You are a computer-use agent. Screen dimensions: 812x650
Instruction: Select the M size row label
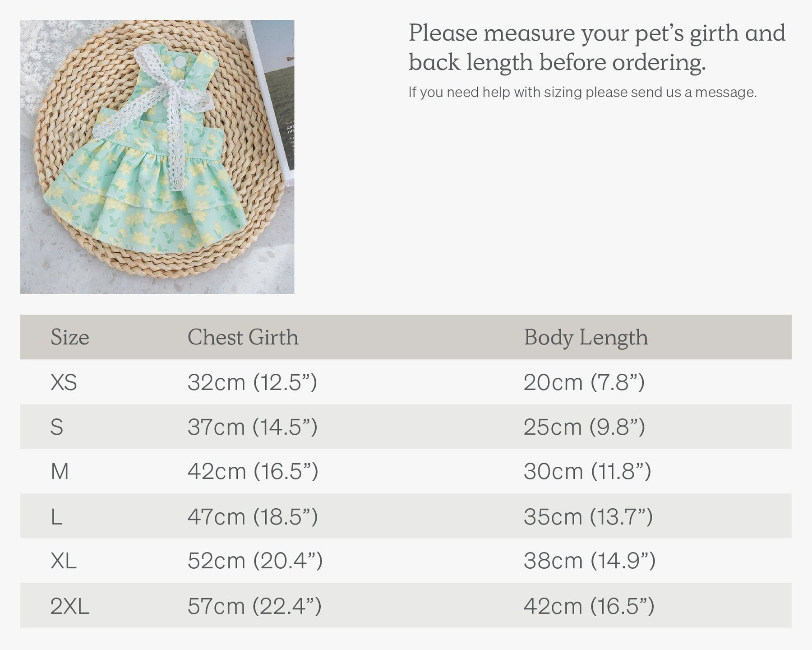coord(60,472)
